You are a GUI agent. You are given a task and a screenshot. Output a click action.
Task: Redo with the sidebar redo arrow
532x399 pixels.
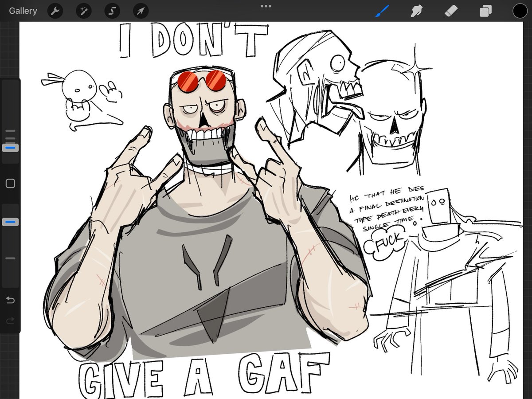coord(11,320)
